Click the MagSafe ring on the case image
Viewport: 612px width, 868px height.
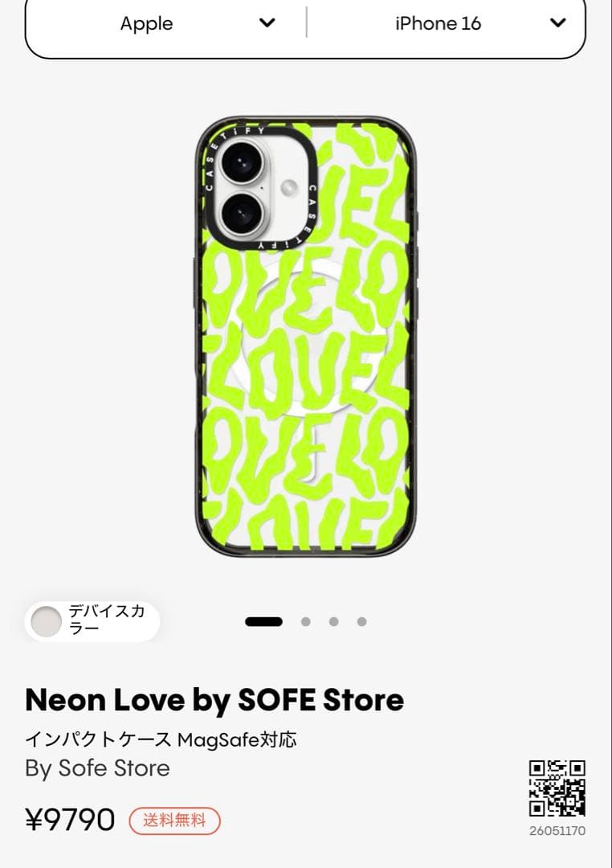(307, 338)
